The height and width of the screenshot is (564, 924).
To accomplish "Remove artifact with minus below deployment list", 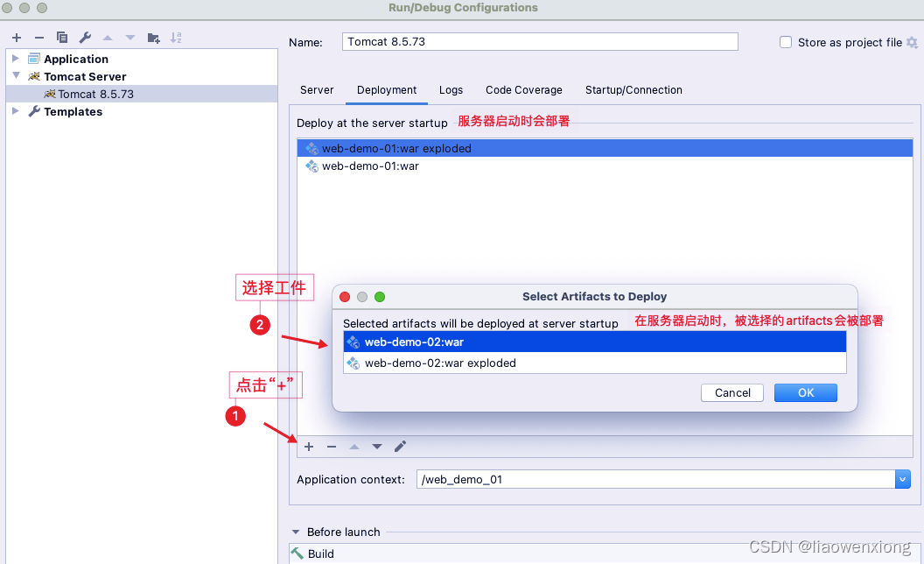I will (x=332, y=447).
